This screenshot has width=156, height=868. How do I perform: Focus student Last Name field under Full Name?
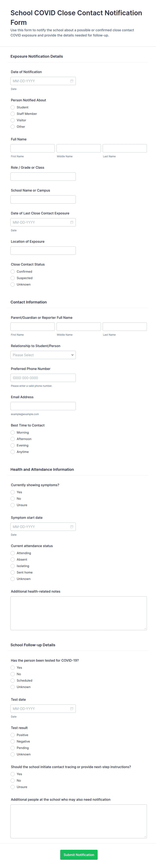(x=125, y=148)
